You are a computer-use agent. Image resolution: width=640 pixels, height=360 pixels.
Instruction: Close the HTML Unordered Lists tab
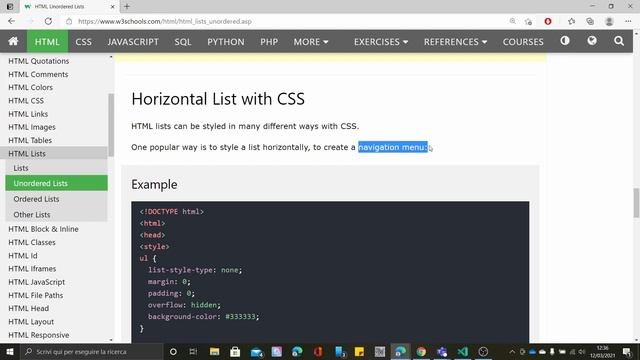(x=113, y=7)
